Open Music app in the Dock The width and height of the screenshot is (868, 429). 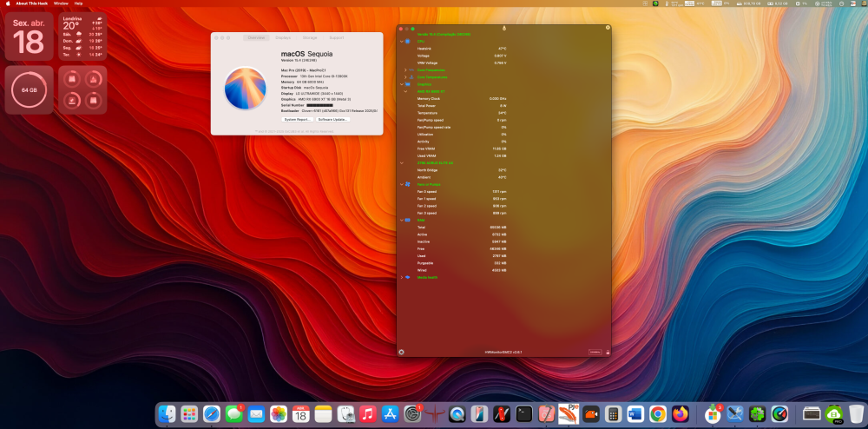pyautogui.click(x=367, y=413)
